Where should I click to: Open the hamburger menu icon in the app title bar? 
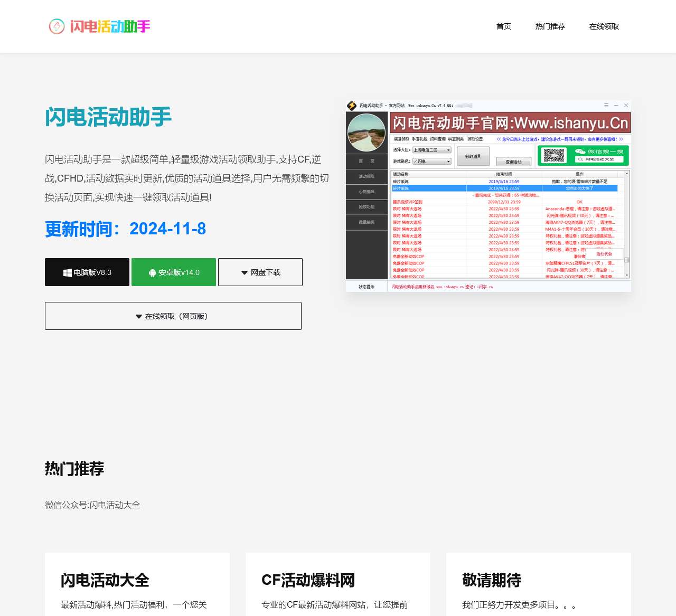[606, 105]
